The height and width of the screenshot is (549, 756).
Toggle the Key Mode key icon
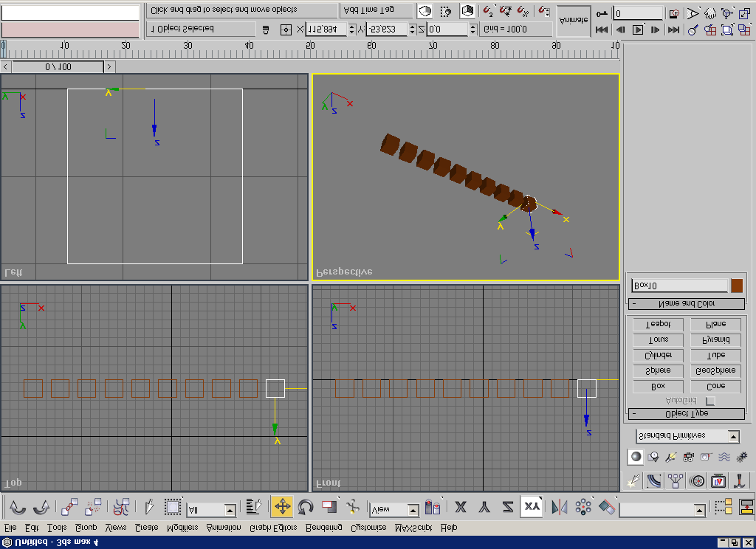click(x=602, y=13)
